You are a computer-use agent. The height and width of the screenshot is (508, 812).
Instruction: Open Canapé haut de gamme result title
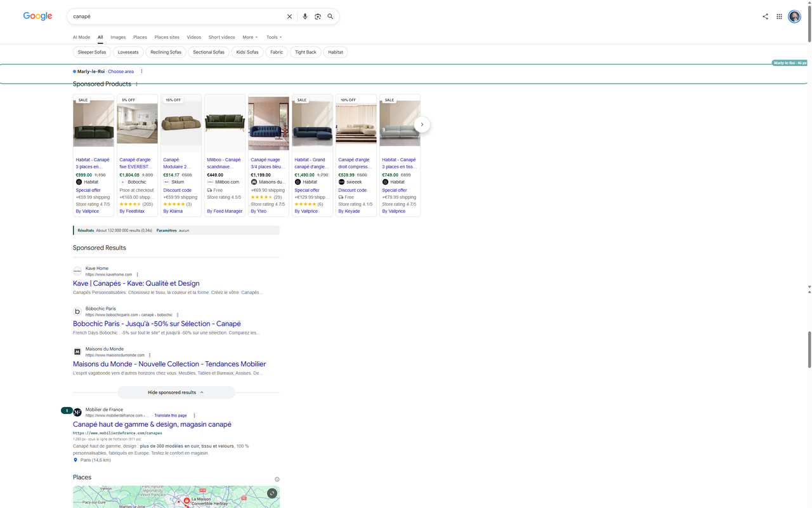[x=152, y=424]
